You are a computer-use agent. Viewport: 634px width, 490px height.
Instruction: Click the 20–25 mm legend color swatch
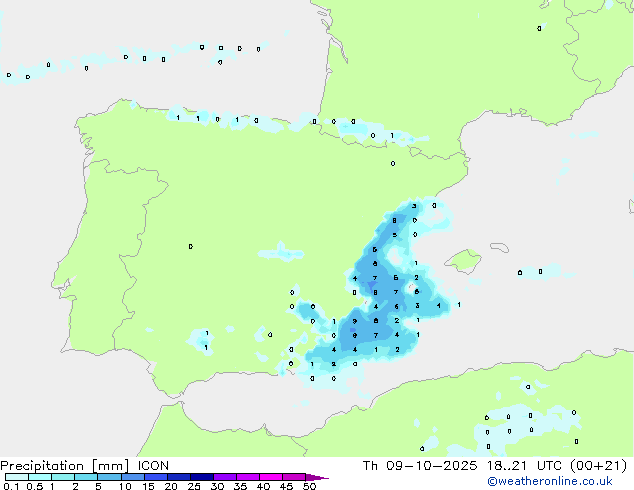pos(178,477)
